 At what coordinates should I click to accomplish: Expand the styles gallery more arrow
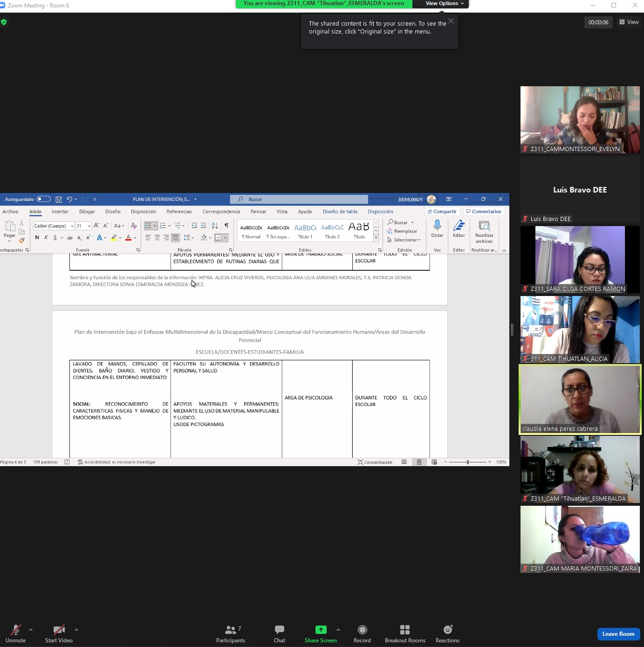(376, 238)
